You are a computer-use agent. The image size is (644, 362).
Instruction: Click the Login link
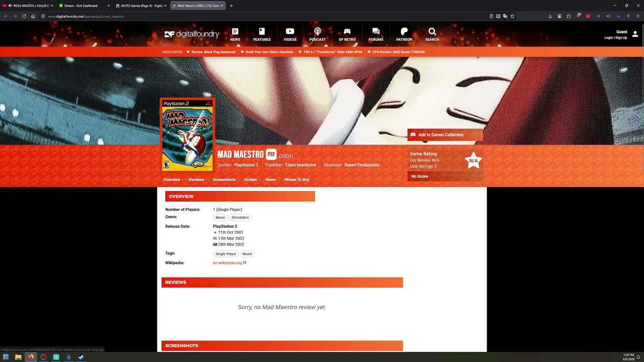tap(609, 38)
